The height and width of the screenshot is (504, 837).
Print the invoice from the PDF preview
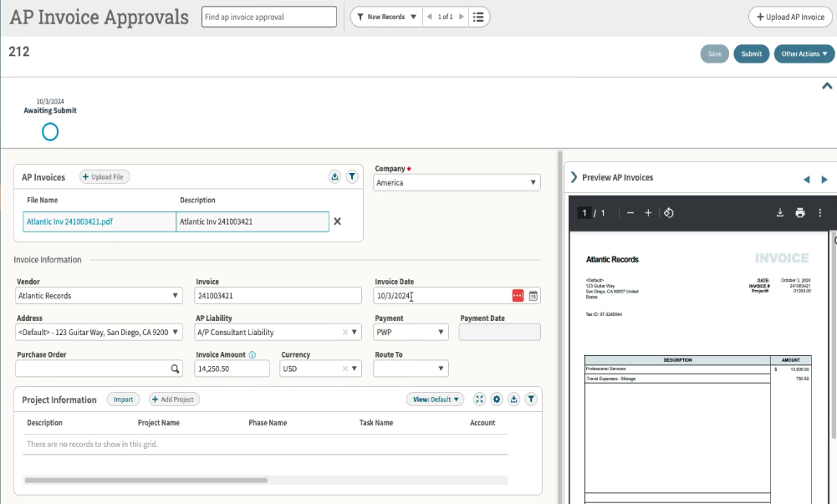[799, 213]
